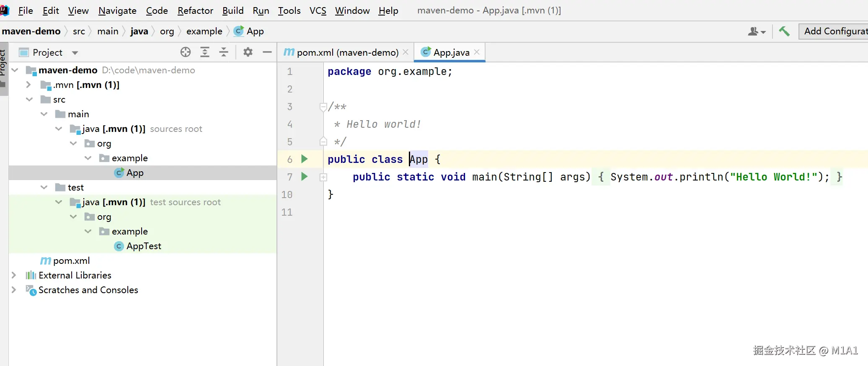Open the Help menu

pyautogui.click(x=388, y=10)
